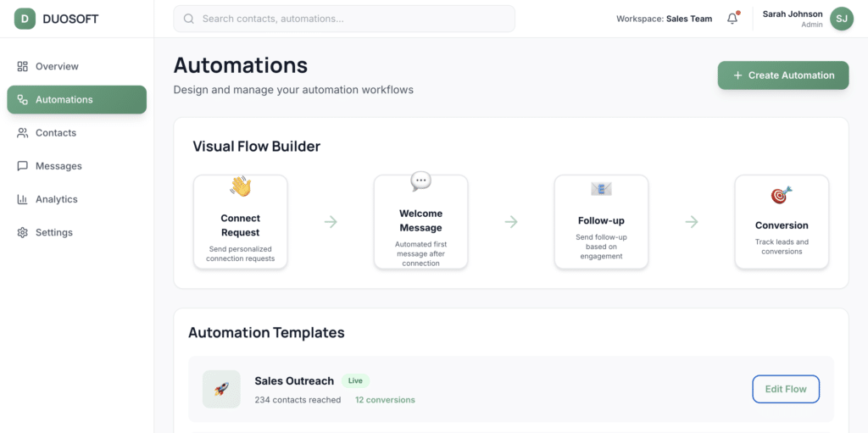
Task: Focus the search contacts and automations field
Action: coord(352,19)
